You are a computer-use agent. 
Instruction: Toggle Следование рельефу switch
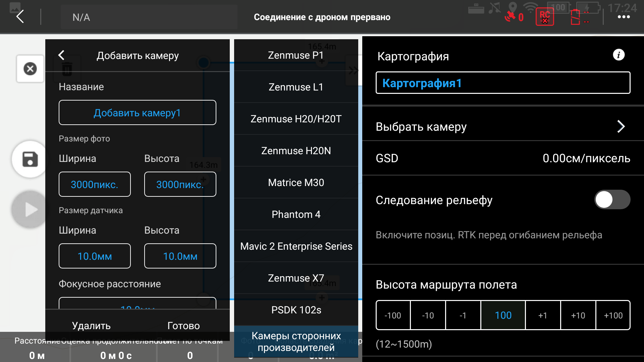(x=612, y=200)
